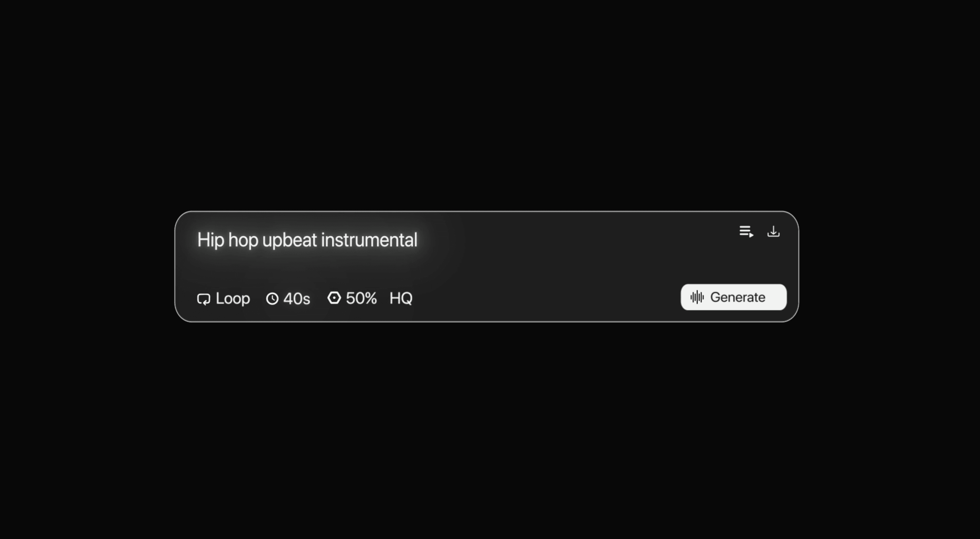Click the hexagon strength icon

pos(334,298)
